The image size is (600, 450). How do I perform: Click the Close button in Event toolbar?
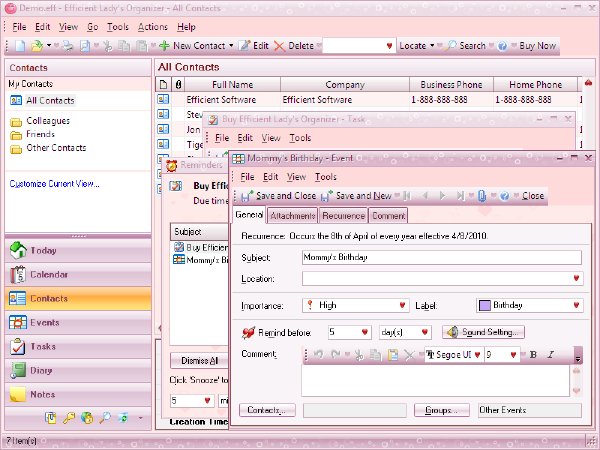[x=533, y=196]
